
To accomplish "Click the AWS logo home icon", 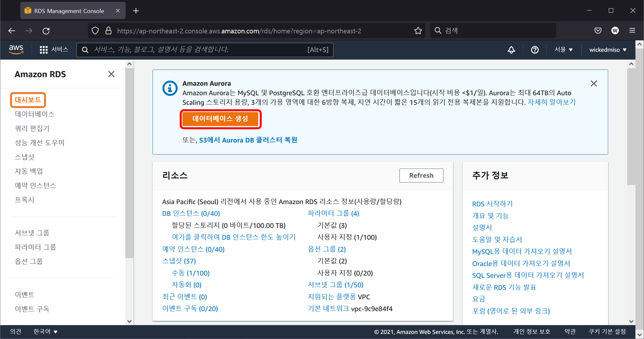I will coord(16,49).
